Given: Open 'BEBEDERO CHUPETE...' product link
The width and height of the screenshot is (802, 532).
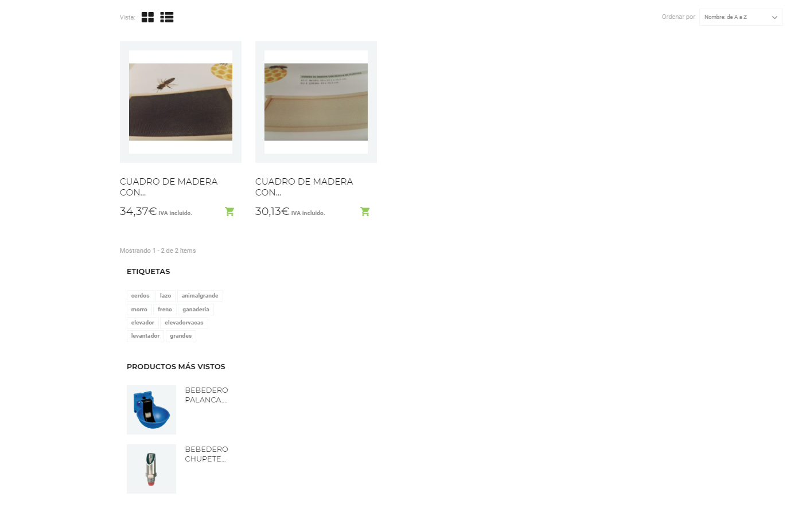Looking at the screenshot, I should point(207,454).
